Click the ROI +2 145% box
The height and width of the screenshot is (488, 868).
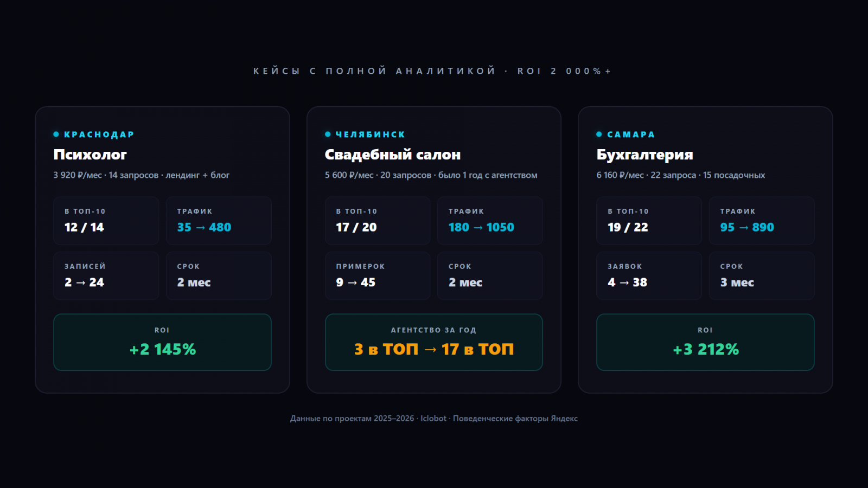162,342
